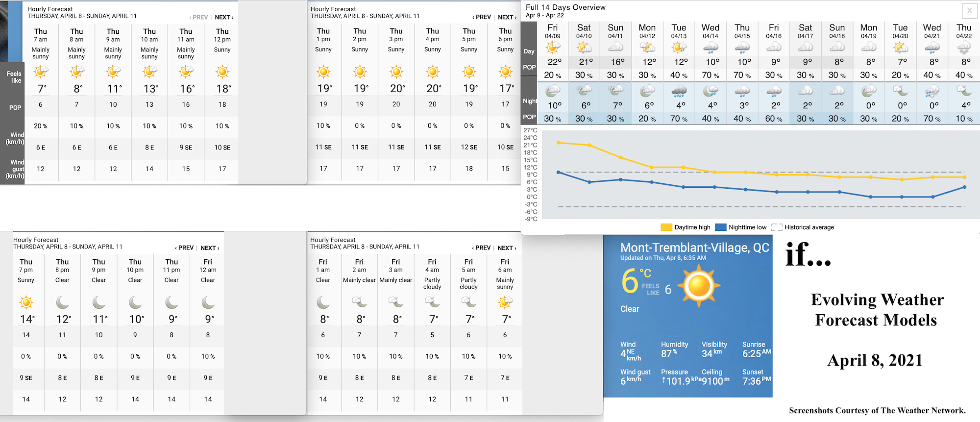980x422 pixels.
Task: Click the Thu 1 pm sun icon
Action: [x=323, y=72]
